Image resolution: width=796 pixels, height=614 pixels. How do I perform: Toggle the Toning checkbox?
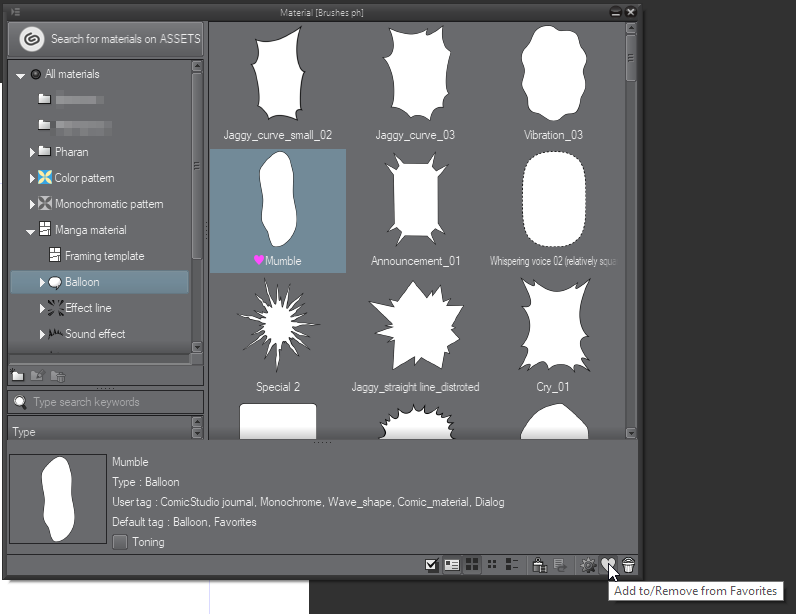pos(120,542)
